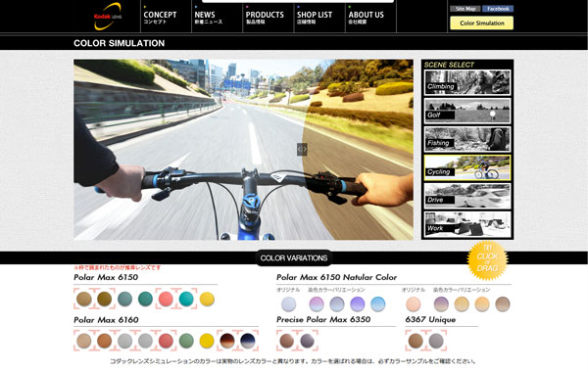Choose the brown swatch in 6367 Unique
Screen dimensions: 588x372
[x=416, y=341]
